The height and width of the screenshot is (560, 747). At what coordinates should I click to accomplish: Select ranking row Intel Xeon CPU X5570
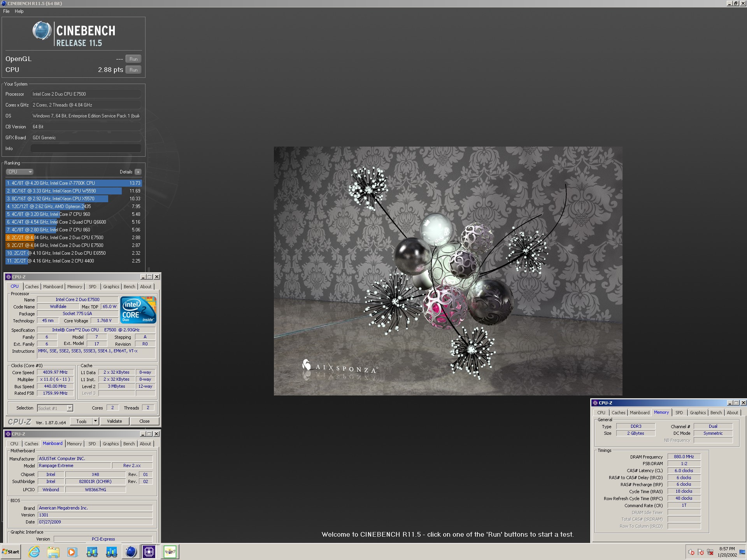point(74,199)
